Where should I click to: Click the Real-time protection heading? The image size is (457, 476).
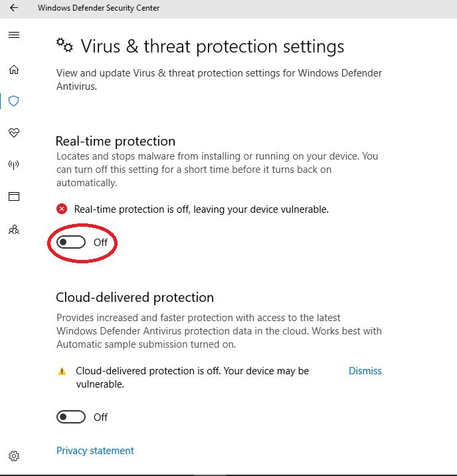[x=116, y=142]
